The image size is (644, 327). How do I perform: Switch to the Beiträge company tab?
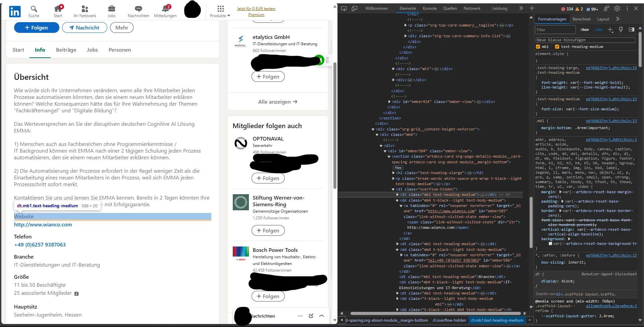[66, 50]
